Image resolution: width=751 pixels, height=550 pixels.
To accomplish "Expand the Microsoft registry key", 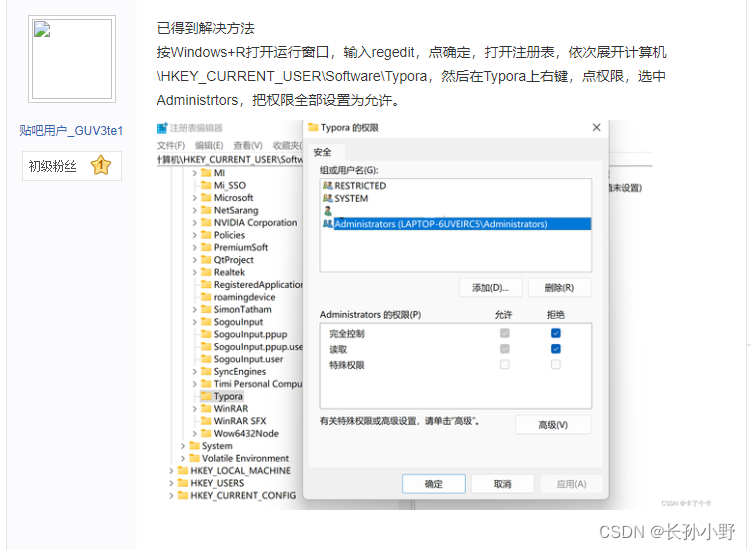I will (194, 198).
